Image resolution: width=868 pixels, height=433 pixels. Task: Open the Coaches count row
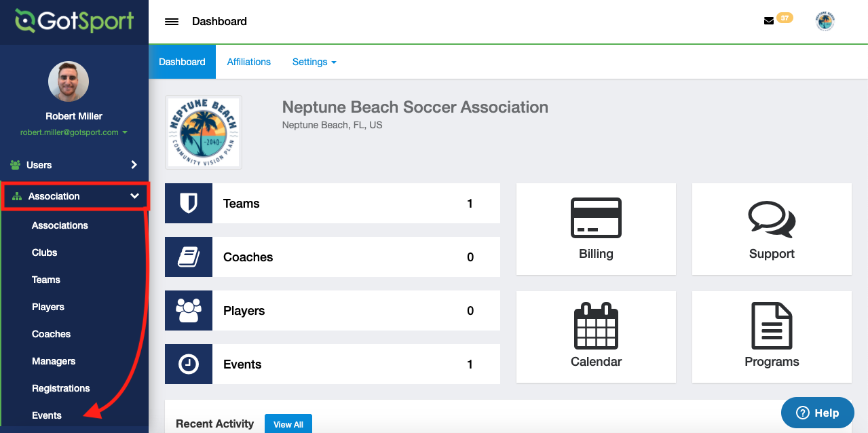(x=333, y=257)
